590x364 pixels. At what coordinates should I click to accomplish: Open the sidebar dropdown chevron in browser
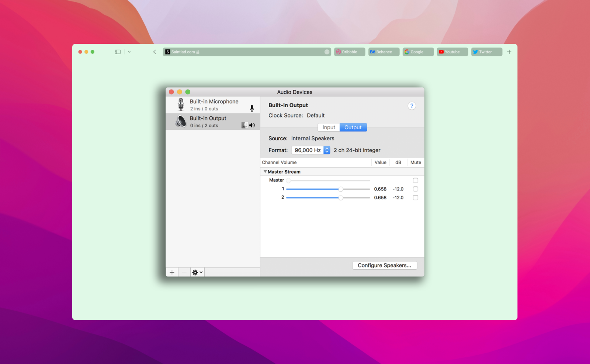[x=129, y=52]
